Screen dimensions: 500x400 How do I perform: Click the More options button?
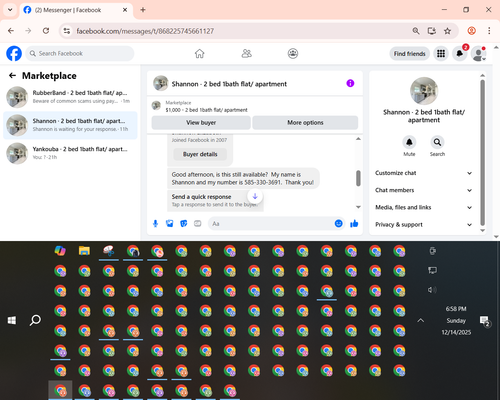(305, 123)
